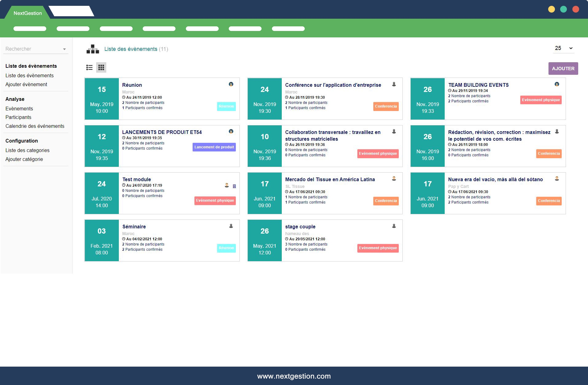Image resolution: width=588 pixels, height=385 pixels.
Task: Select the NextGestion browser tab
Action: (28, 13)
